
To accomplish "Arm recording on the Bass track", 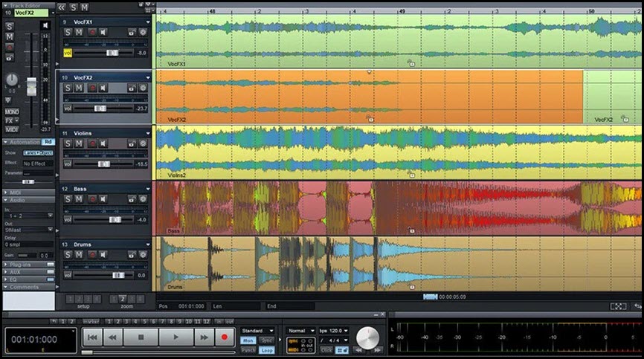I will (92, 199).
